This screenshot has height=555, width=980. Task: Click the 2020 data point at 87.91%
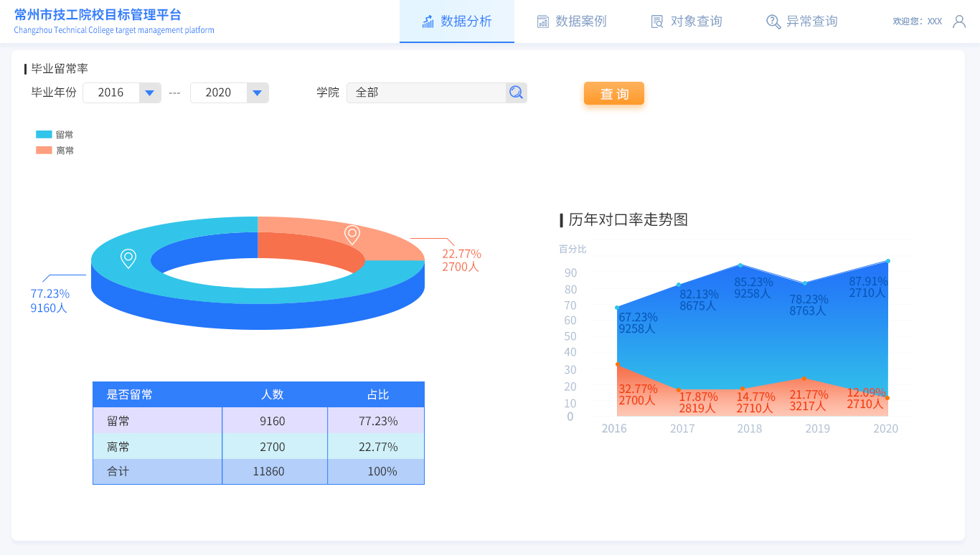(x=887, y=261)
